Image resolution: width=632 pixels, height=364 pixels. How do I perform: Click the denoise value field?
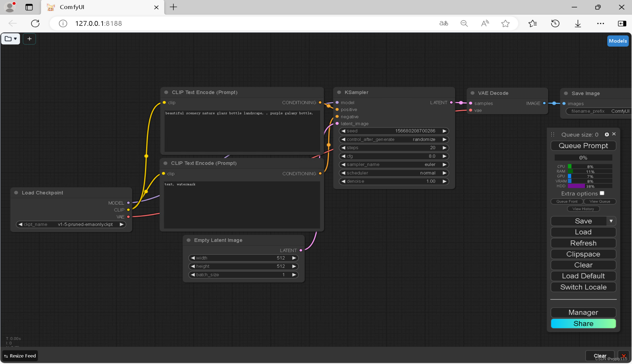[394, 181]
